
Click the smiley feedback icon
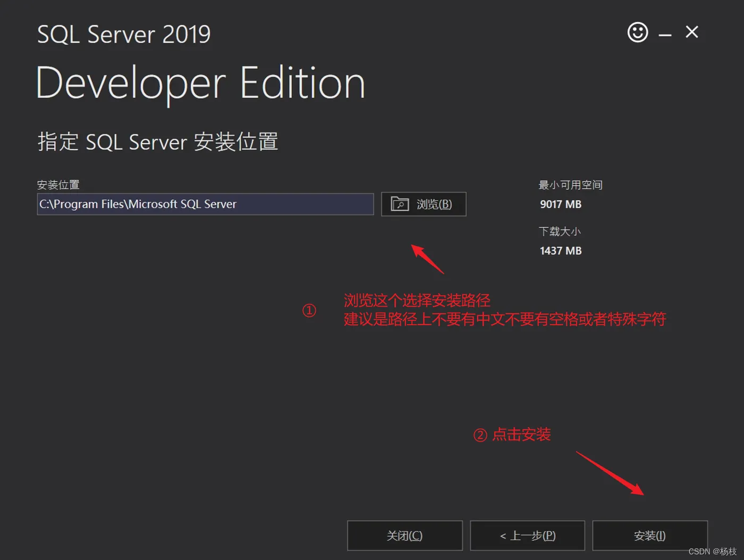pos(638,32)
